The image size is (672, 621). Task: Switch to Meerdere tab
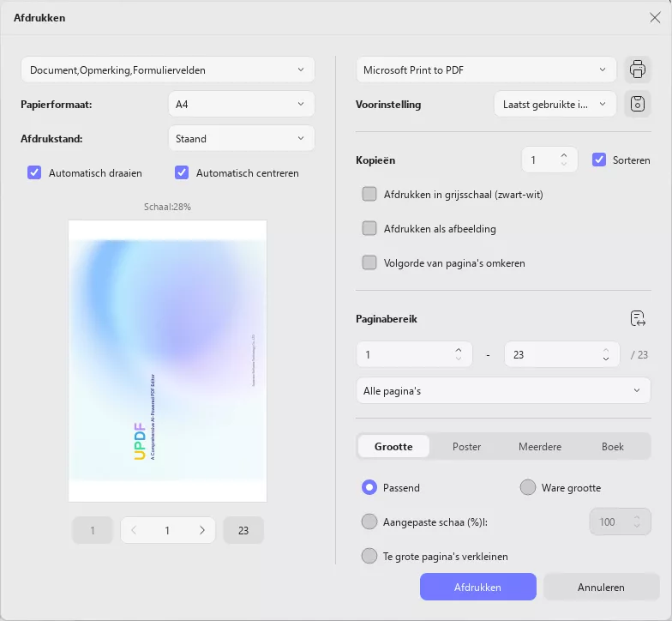tap(540, 446)
